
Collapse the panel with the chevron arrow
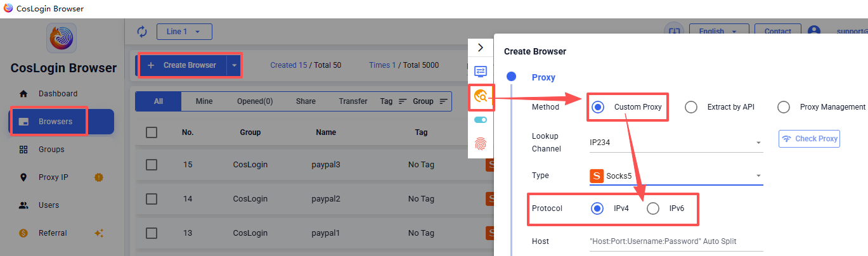coord(481,48)
